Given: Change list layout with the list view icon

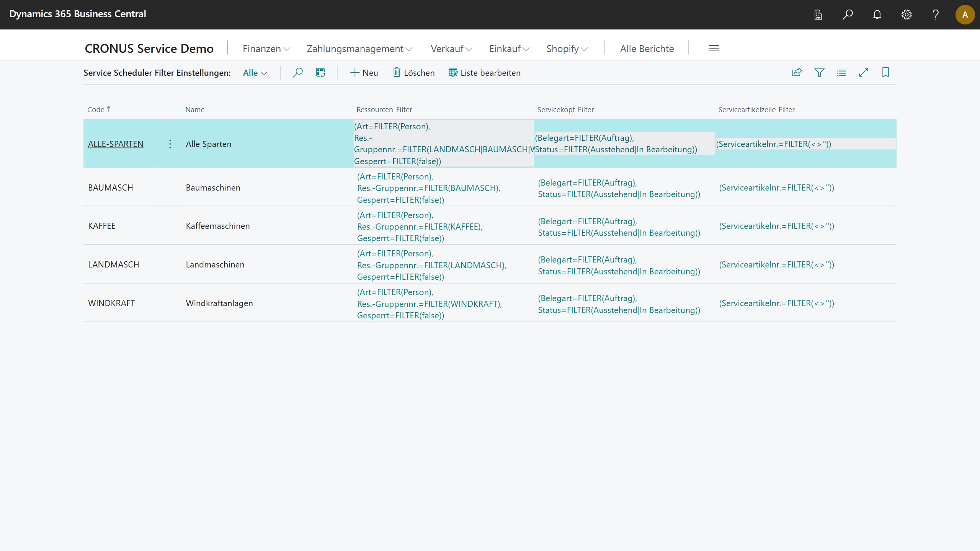Looking at the screenshot, I should point(841,72).
